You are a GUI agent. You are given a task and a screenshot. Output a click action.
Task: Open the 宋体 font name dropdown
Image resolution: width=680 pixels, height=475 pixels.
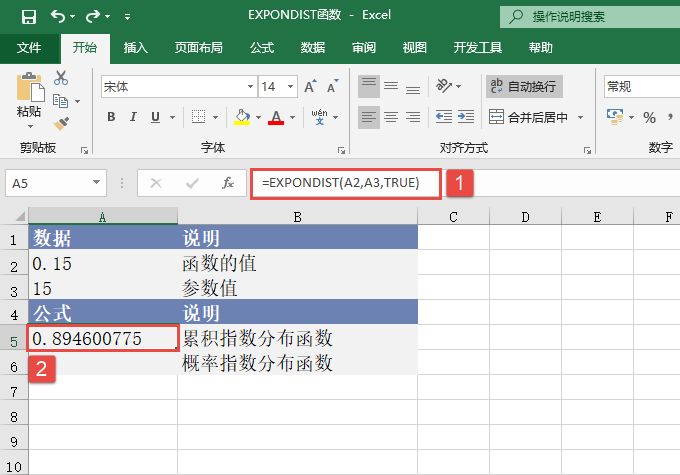point(250,87)
